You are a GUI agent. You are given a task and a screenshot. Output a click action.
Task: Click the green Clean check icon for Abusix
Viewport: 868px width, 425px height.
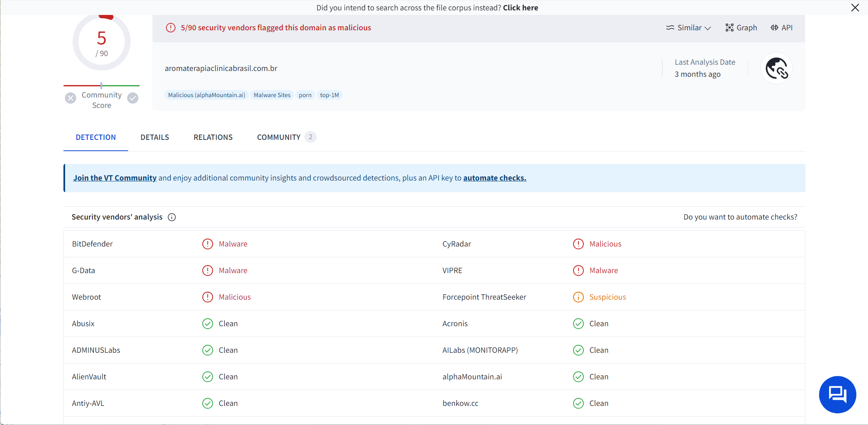207,323
